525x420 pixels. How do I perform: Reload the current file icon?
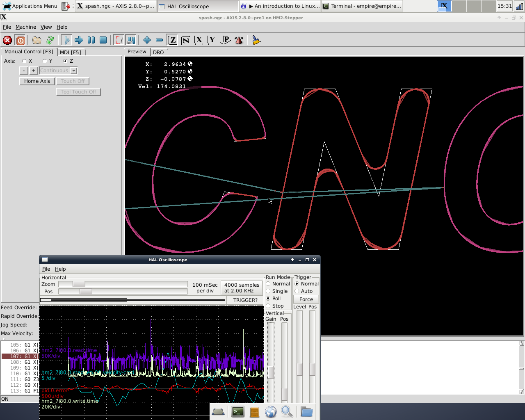(50, 40)
